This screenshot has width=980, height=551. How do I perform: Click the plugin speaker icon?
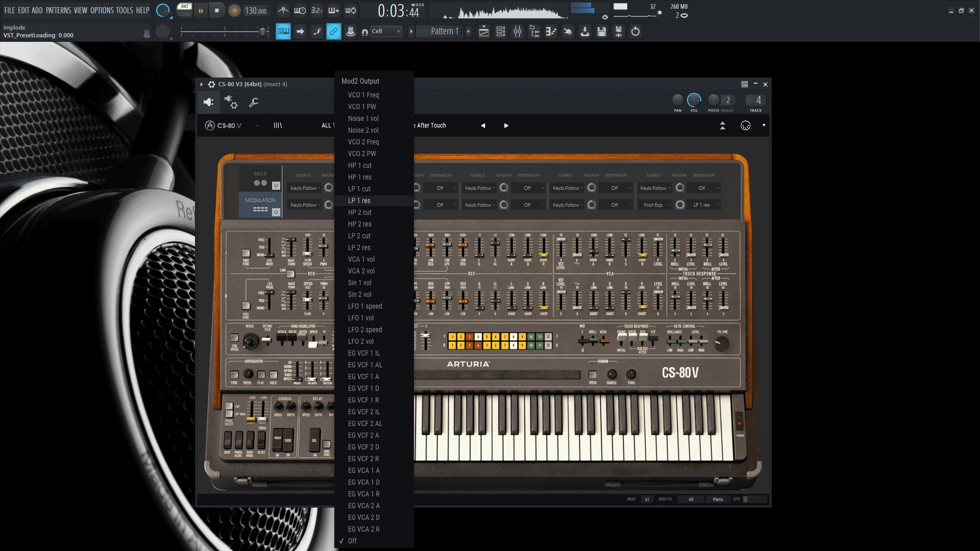208,103
